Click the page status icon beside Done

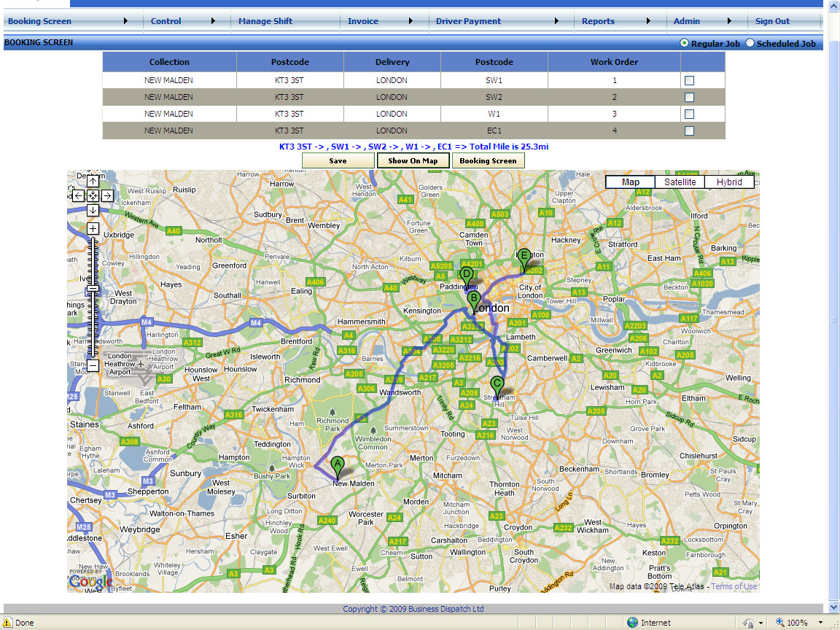click(x=8, y=623)
